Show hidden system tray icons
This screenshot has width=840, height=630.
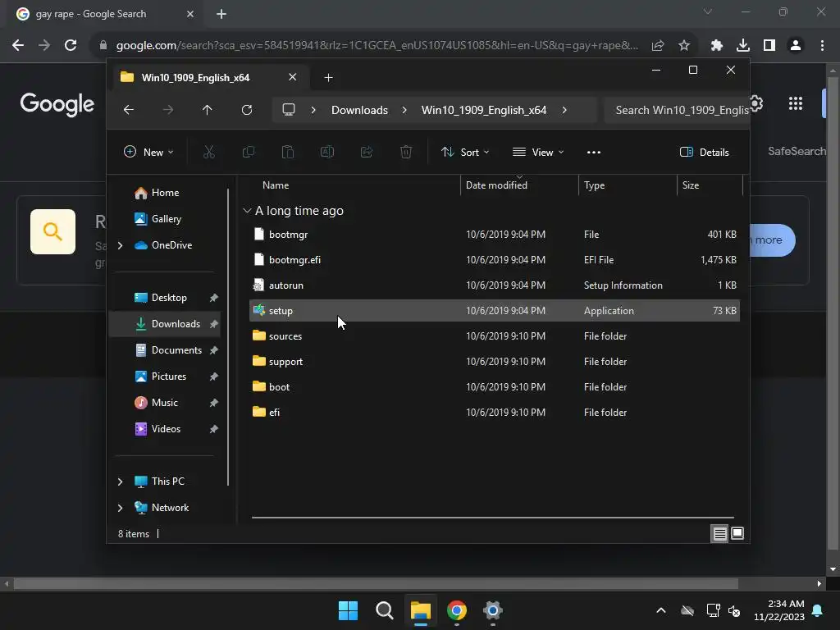click(661, 610)
